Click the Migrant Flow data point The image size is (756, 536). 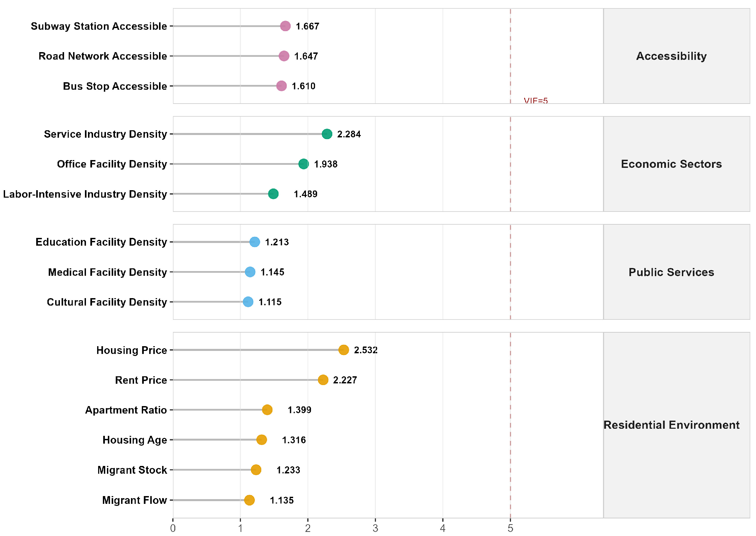[249, 500]
